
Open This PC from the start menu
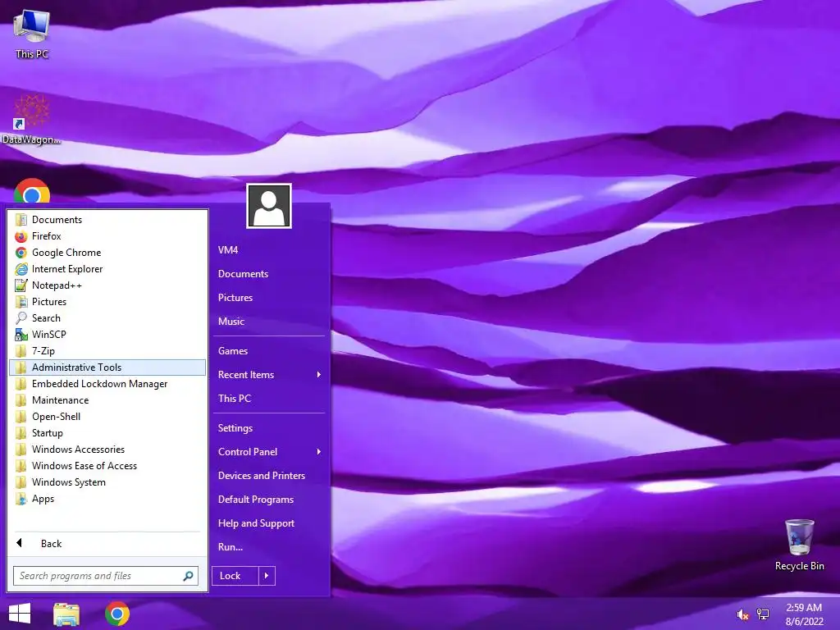point(269,399)
